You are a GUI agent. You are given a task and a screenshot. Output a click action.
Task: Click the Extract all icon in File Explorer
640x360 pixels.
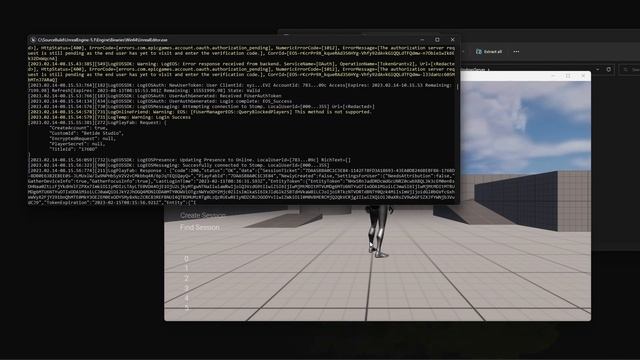click(478, 52)
